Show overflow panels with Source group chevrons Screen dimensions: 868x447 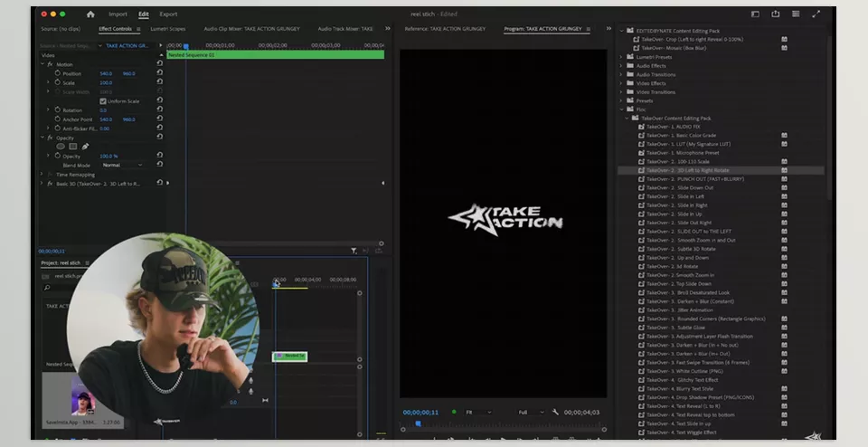pyautogui.click(x=388, y=29)
